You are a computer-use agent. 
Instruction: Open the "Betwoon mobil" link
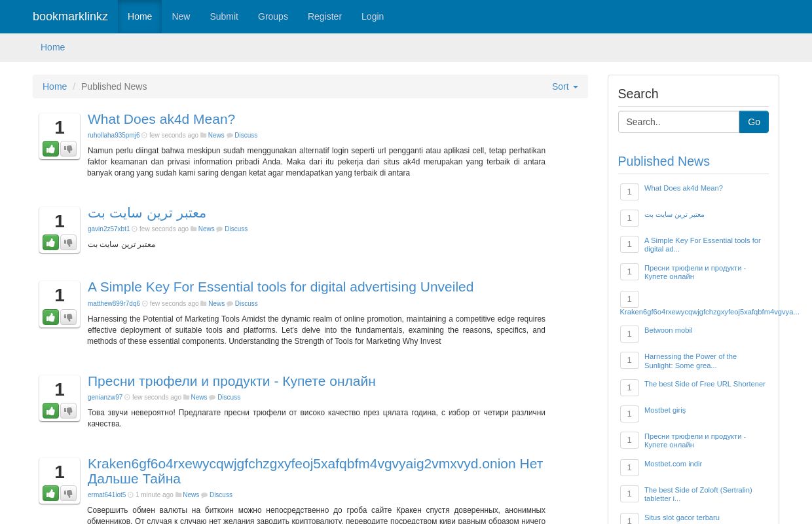668,330
